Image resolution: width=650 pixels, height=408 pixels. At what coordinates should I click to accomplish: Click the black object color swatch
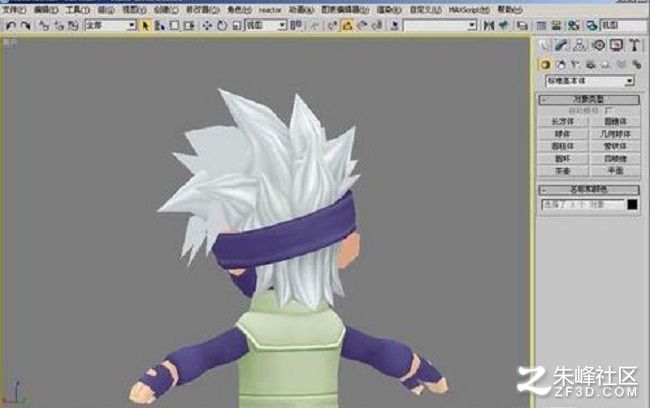point(632,204)
